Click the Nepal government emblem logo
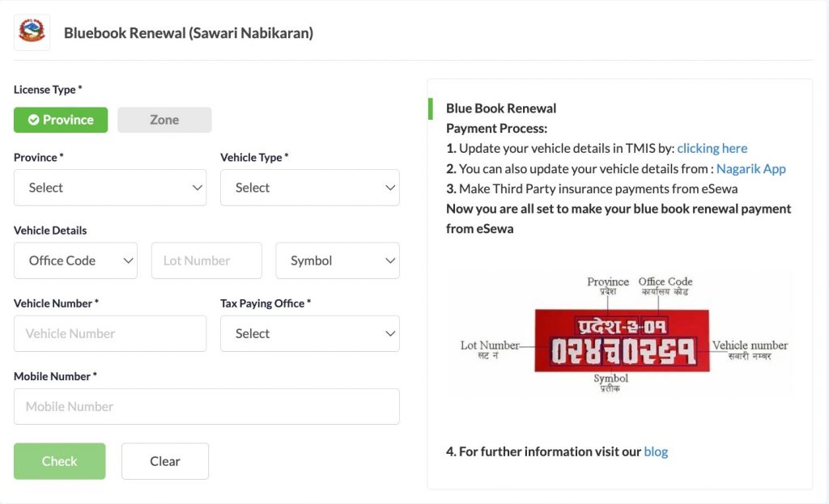Viewport: 829px width, 504px height. point(32,33)
